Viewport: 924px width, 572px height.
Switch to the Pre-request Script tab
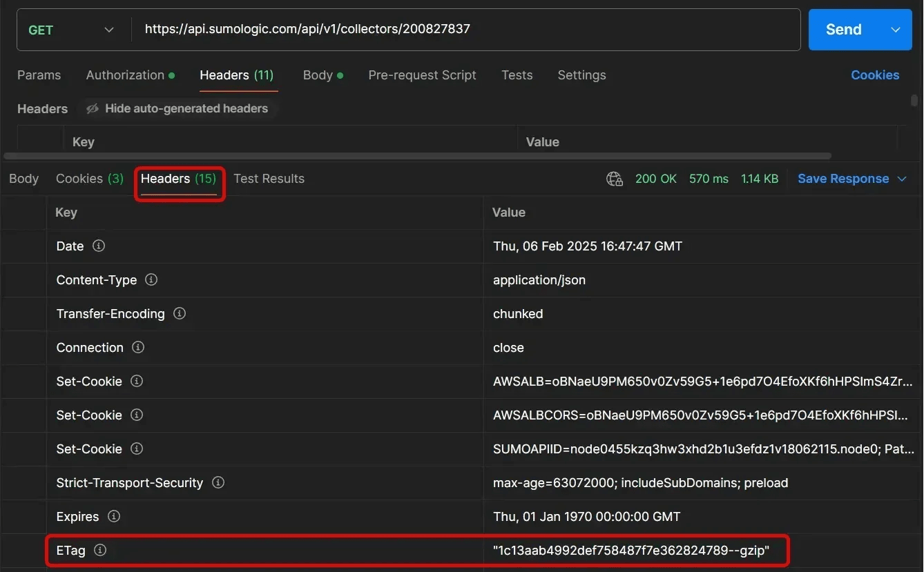[422, 75]
